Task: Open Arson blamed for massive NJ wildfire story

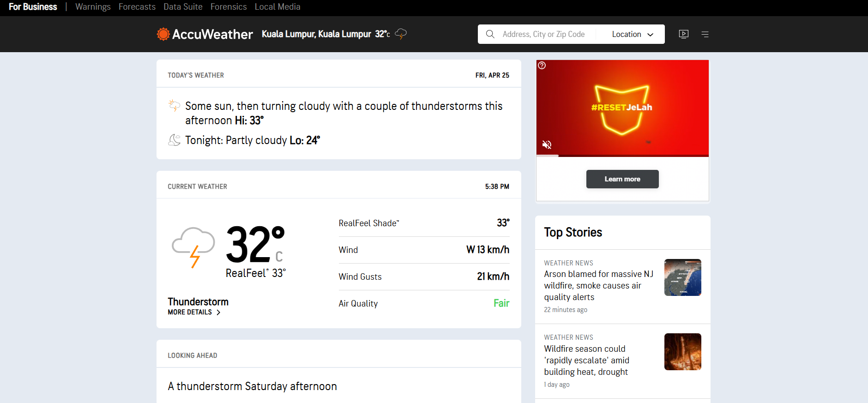Action: tap(598, 286)
